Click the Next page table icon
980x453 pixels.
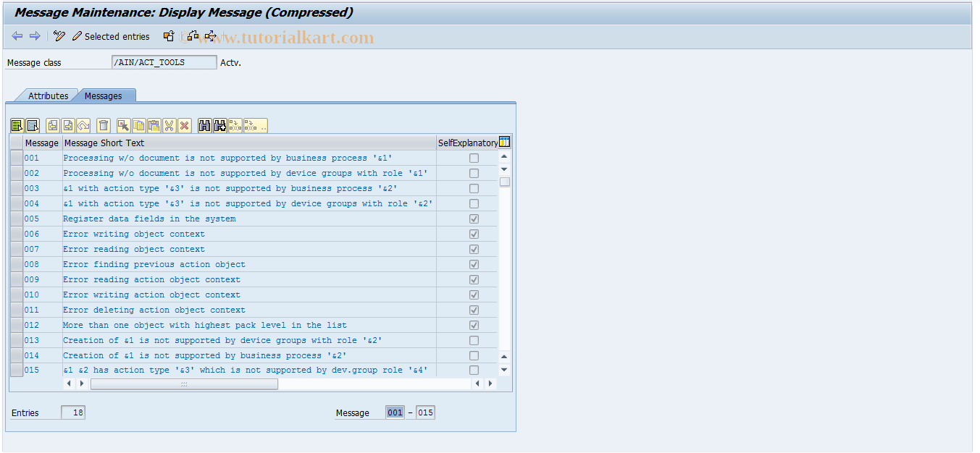click(x=68, y=126)
